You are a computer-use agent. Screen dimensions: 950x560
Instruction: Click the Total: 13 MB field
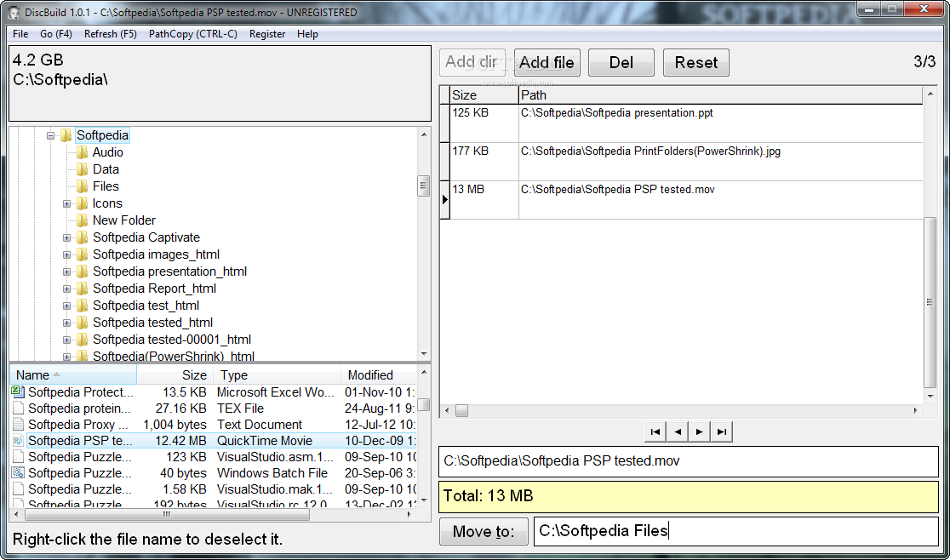pos(689,496)
